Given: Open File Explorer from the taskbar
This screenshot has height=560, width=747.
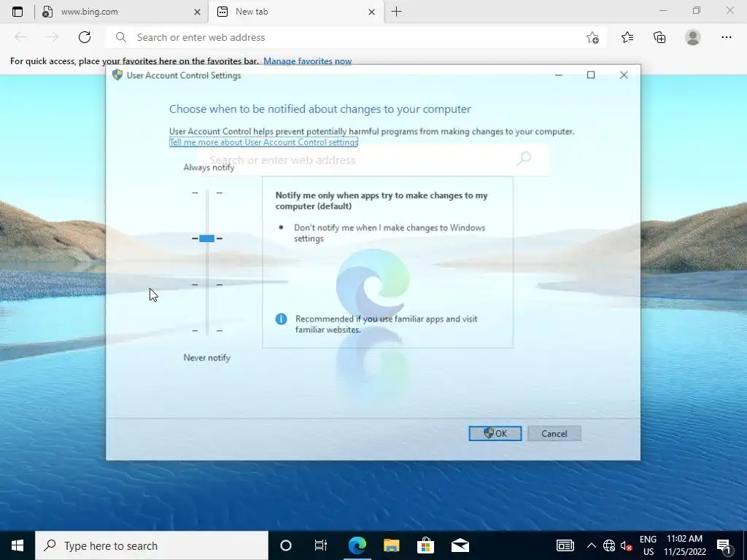Looking at the screenshot, I should tap(391, 545).
